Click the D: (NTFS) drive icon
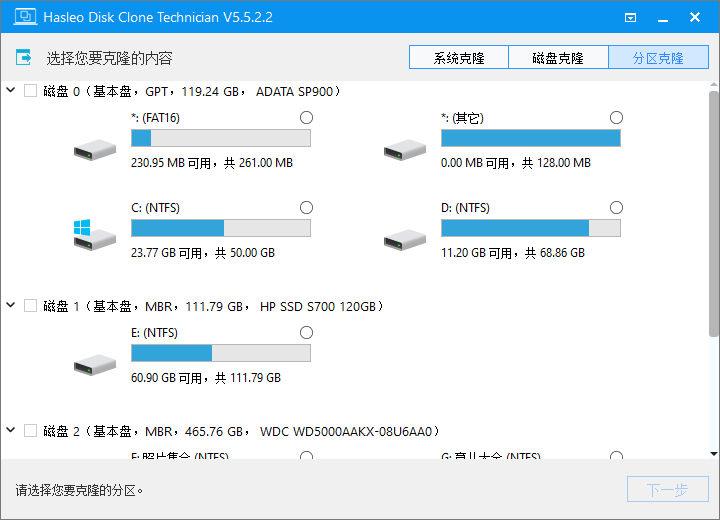The image size is (720, 520). [404, 239]
